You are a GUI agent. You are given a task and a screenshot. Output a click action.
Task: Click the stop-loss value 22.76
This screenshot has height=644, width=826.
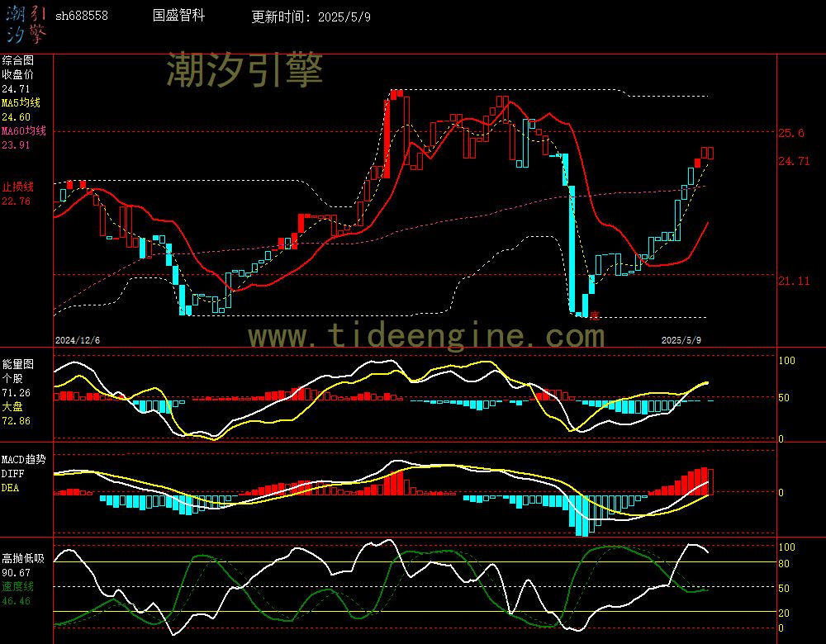click(16, 201)
